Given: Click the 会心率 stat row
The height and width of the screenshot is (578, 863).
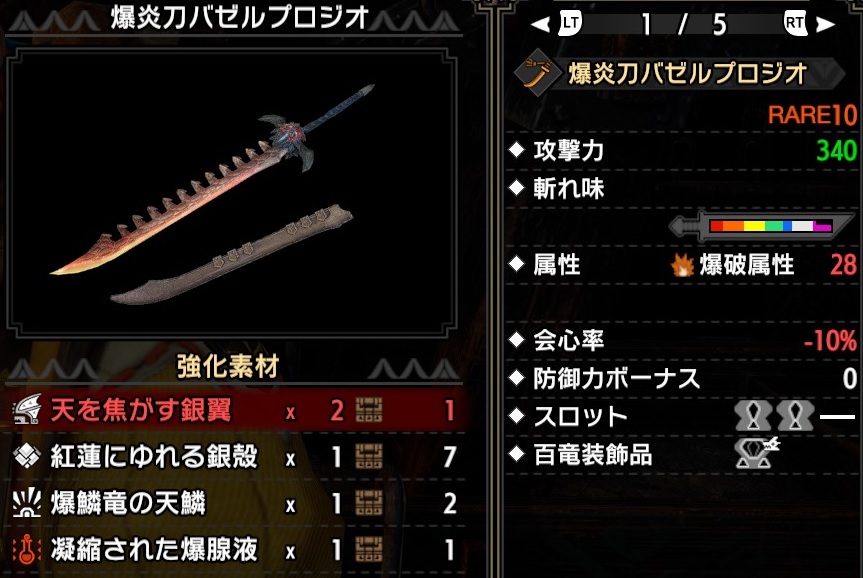Looking at the screenshot, I should point(681,340).
